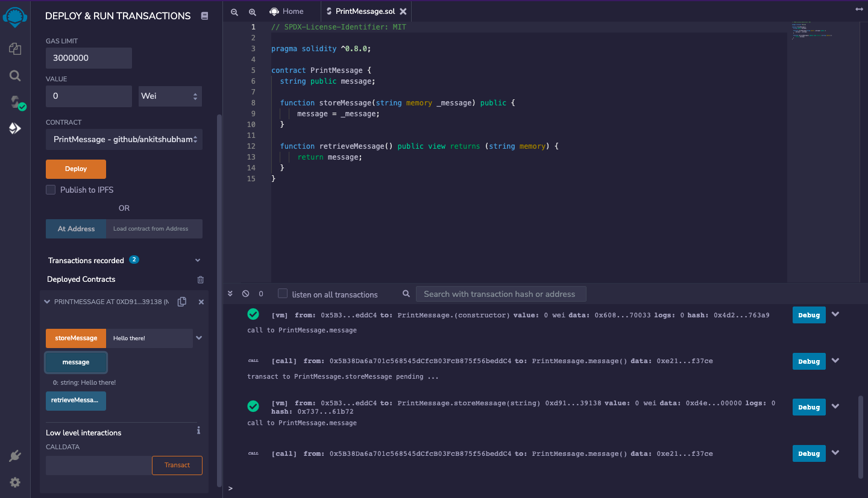Open the File explorer sidebar icon
Viewport: 868px width, 498px height.
click(15, 49)
